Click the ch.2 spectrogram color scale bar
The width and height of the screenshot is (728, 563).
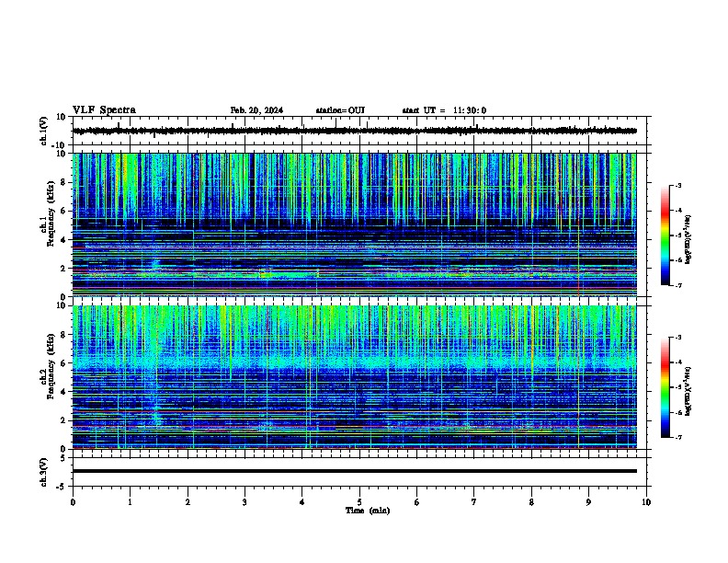point(665,387)
